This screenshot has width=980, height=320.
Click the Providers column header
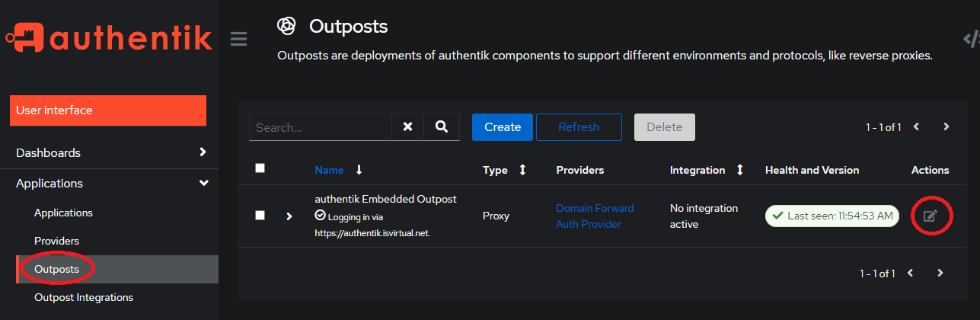click(580, 170)
